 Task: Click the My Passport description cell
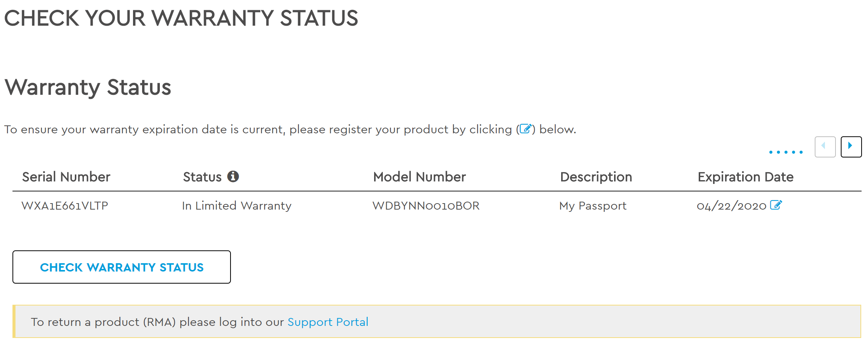click(593, 206)
